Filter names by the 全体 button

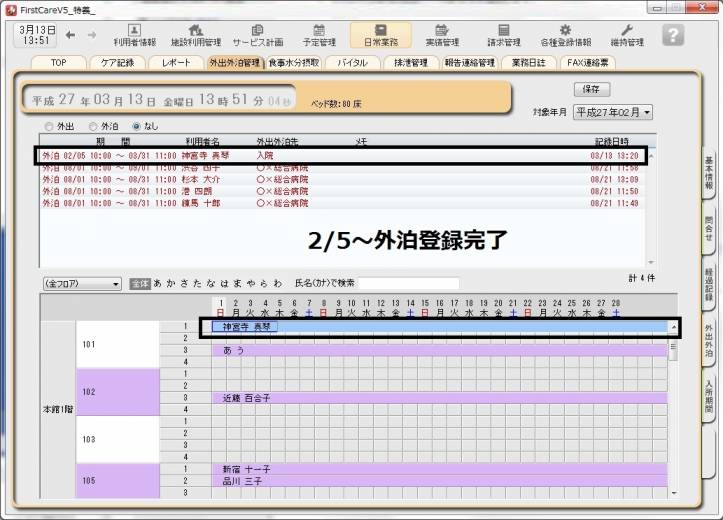click(141, 284)
